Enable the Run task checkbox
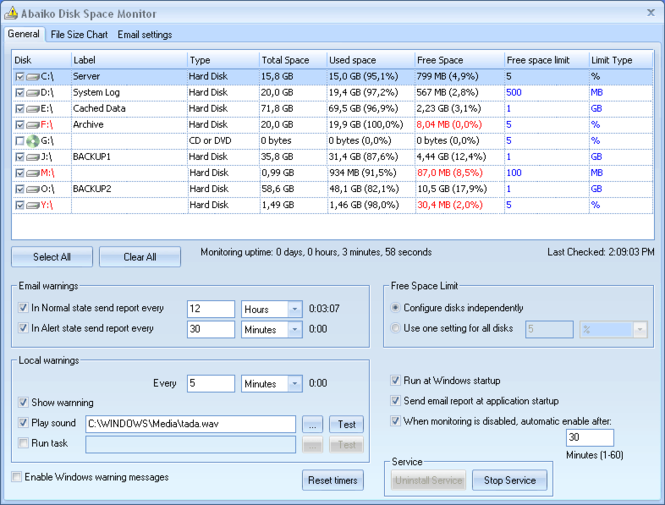The height and width of the screenshot is (505, 665). [24, 443]
